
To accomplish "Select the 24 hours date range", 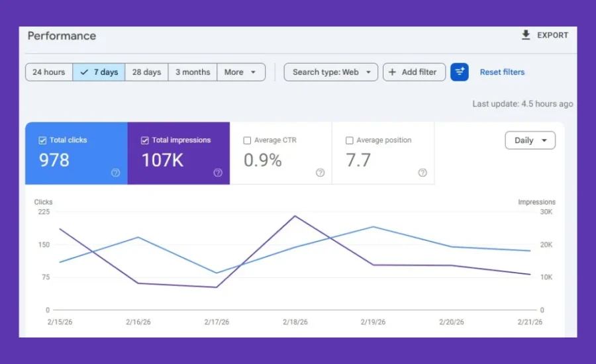I will pyautogui.click(x=49, y=72).
